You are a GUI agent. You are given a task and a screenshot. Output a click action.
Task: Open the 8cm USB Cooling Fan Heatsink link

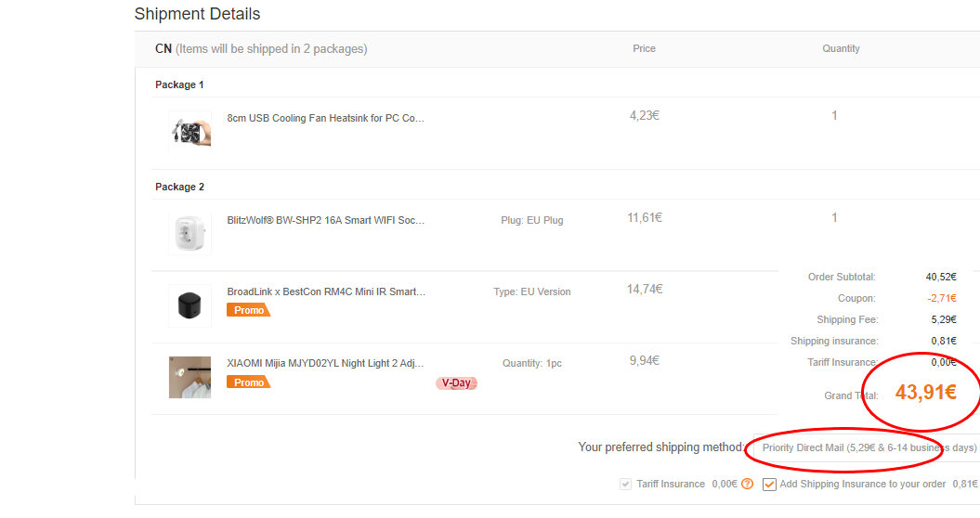[x=326, y=118]
